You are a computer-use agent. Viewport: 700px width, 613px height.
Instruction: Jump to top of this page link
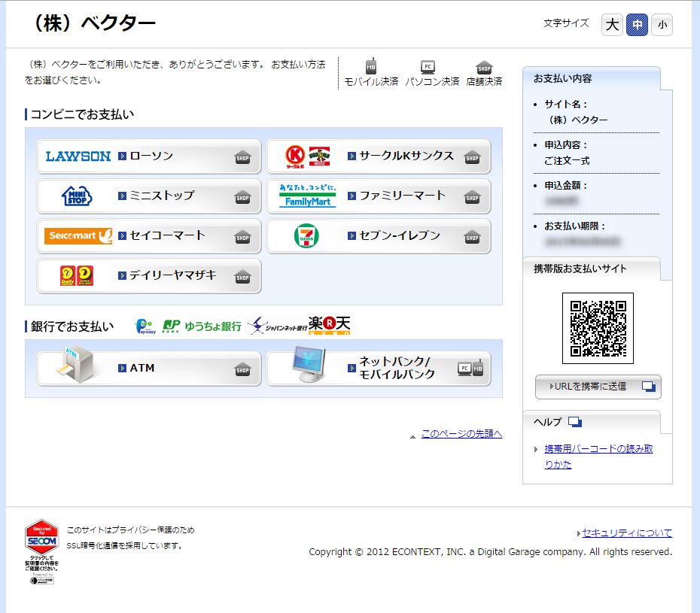click(461, 434)
